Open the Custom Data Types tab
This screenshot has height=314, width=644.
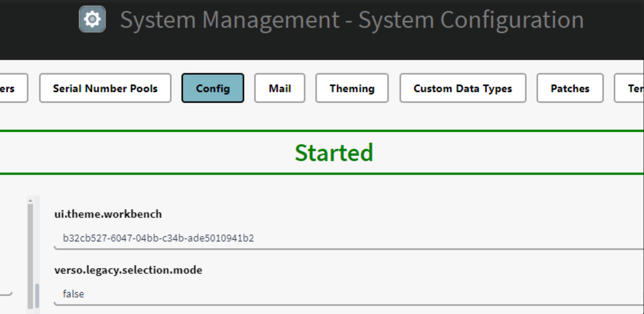pyautogui.click(x=462, y=88)
